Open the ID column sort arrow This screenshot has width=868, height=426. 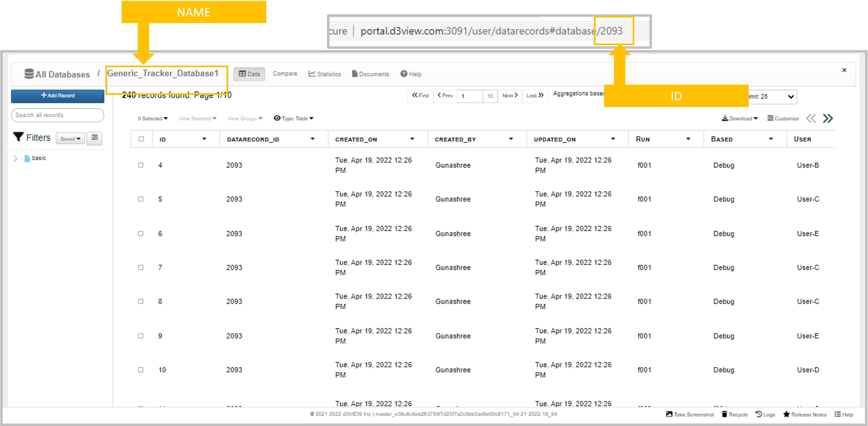tap(204, 139)
